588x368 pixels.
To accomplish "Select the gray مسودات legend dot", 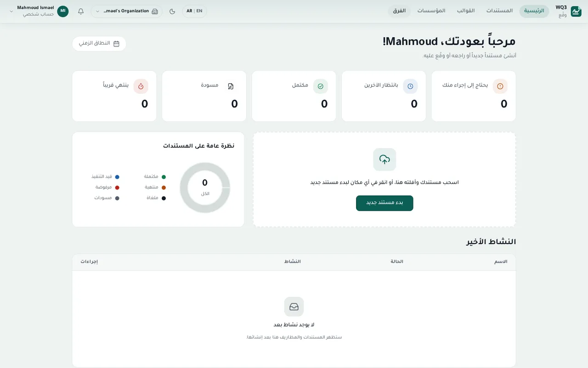I will tap(117, 198).
